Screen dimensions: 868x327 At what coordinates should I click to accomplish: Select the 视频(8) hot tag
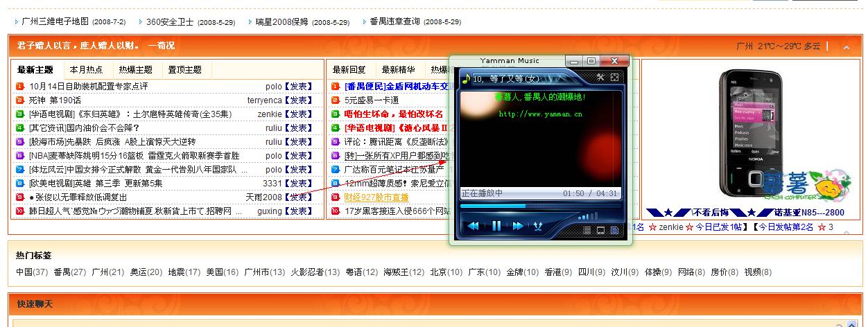(758, 272)
